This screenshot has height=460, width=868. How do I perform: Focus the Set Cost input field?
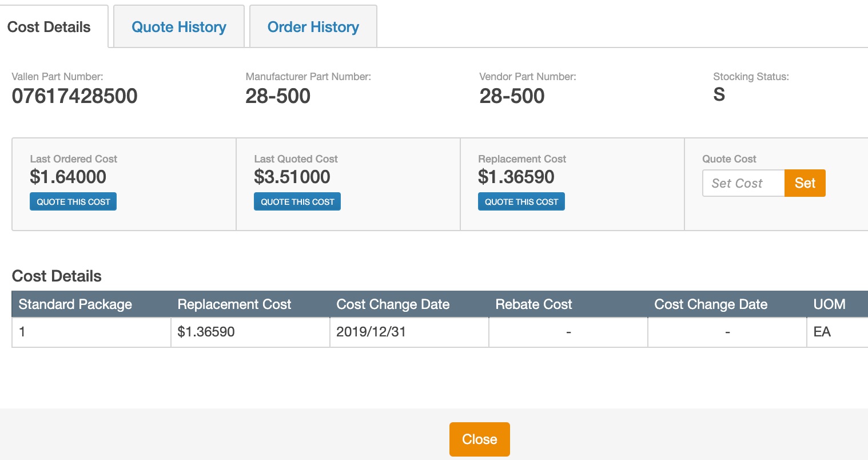pos(743,183)
